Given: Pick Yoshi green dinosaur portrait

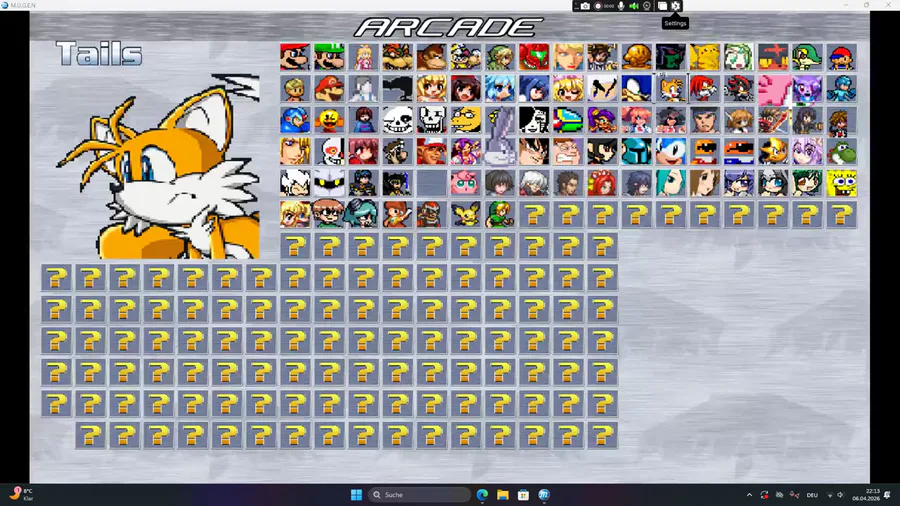Looking at the screenshot, I should 841,151.
